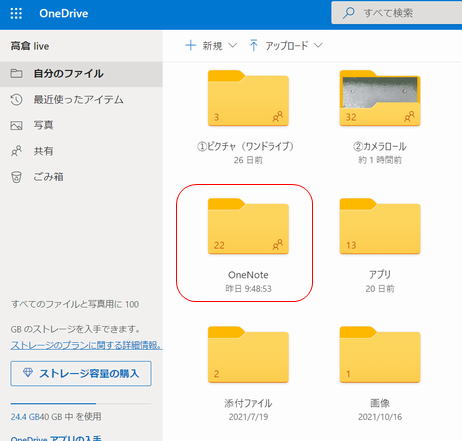
Task: Click the 20 日前 date under アプリ
Action: point(380,289)
